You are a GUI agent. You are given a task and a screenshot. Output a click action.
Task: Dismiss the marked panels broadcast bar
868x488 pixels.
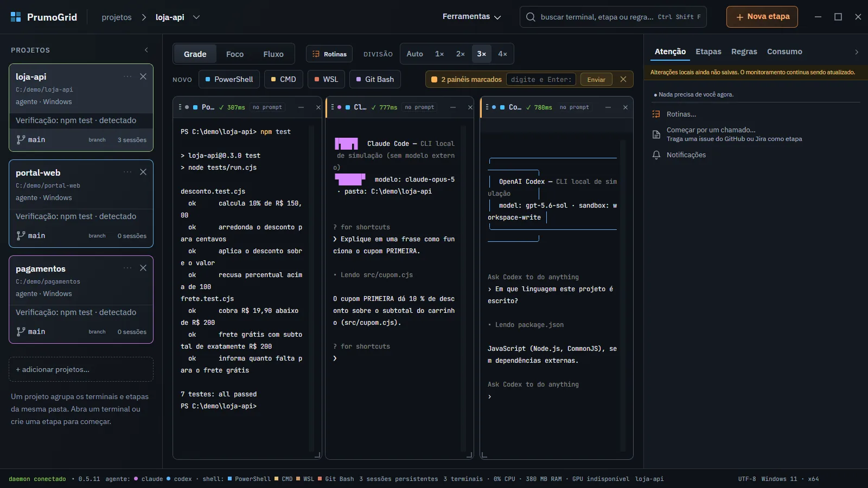coord(623,79)
